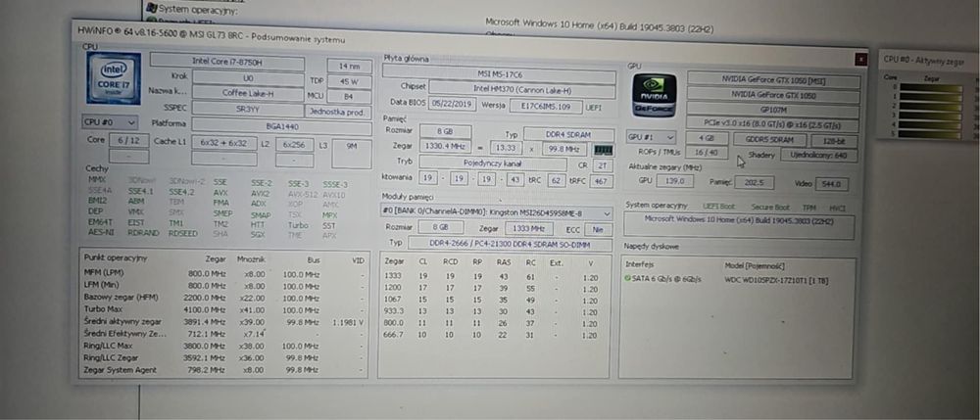Click the BGA1440 platform field

282,125
